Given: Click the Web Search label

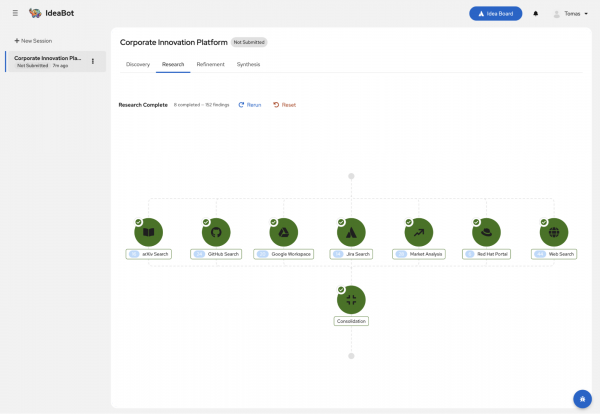Looking at the screenshot, I should (554, 254).
